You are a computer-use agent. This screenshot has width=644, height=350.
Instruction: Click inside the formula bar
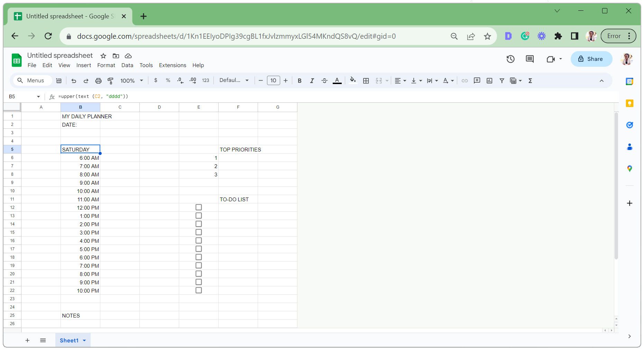click(x=138, y=96)
